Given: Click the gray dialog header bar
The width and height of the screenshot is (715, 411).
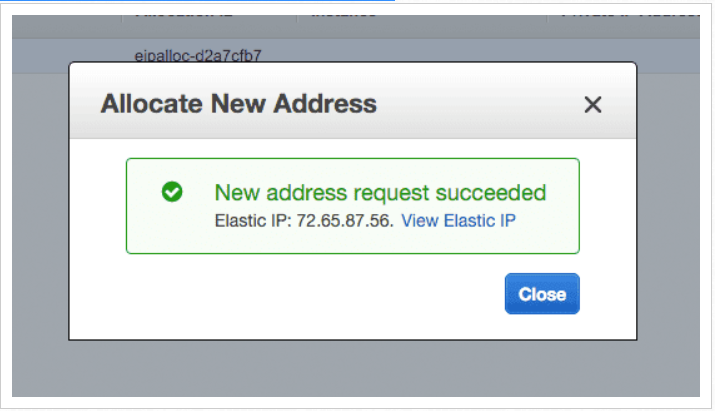Looking at the screenshot, I should 352,100.
